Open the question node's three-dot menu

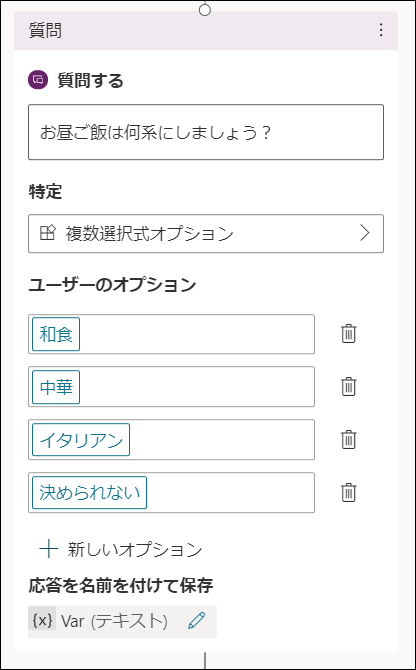tap(381, 30)
